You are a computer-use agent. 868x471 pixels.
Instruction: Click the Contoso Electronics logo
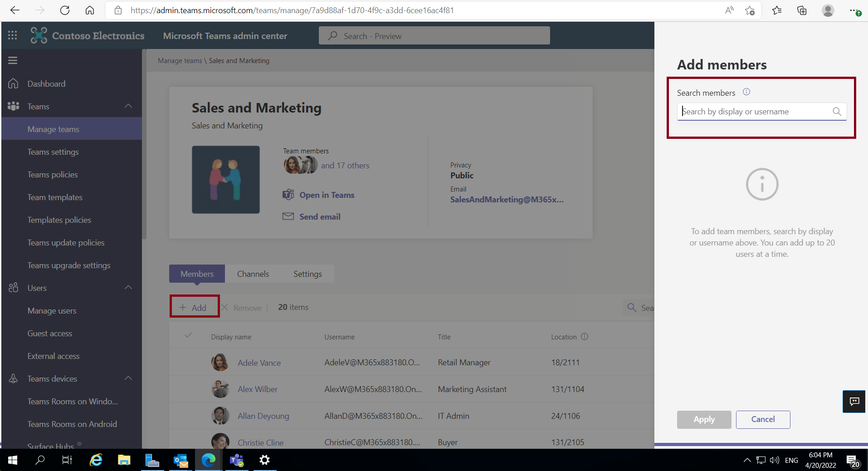click(x=88, y=35)
